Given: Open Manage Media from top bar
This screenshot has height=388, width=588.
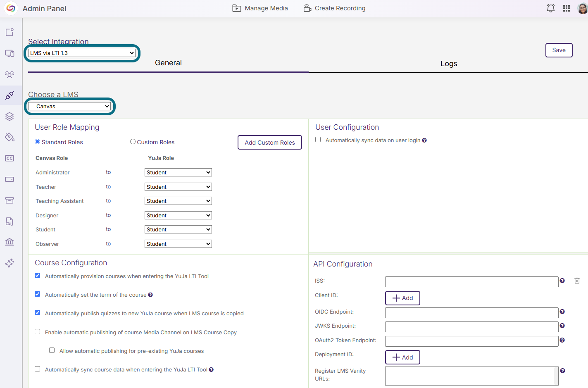Looking at the screenshot, I should pos(260,8).
